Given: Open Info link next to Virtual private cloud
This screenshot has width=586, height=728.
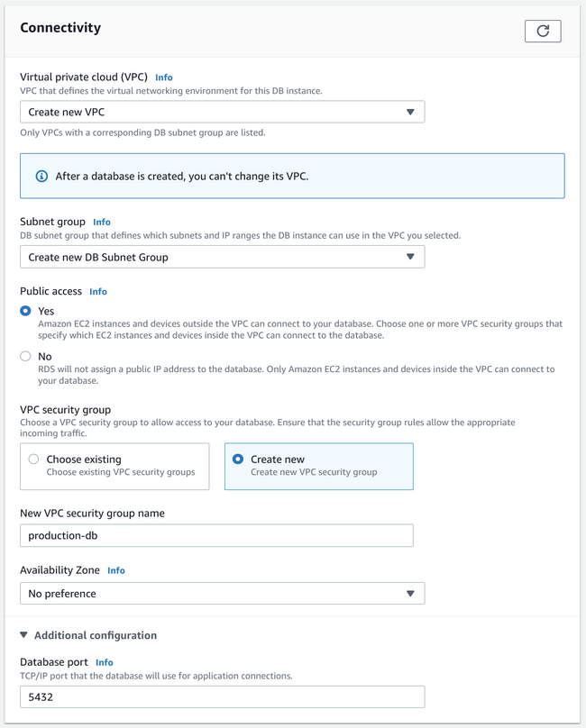Looking at the screenshot, I should 163,77.
